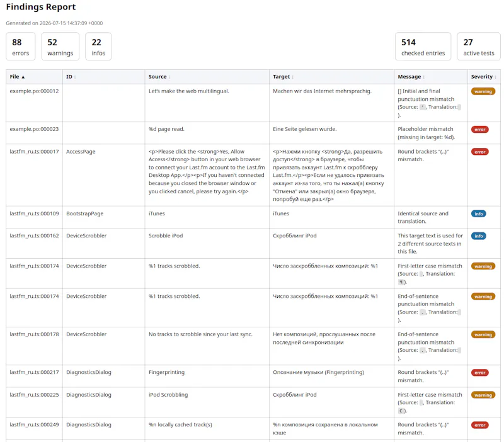Image resolution: width=504 pixels, height=442 pixels.
Task: Click target text "Опознание музыки (Fingerprinting)"
Action: point(319,372)
